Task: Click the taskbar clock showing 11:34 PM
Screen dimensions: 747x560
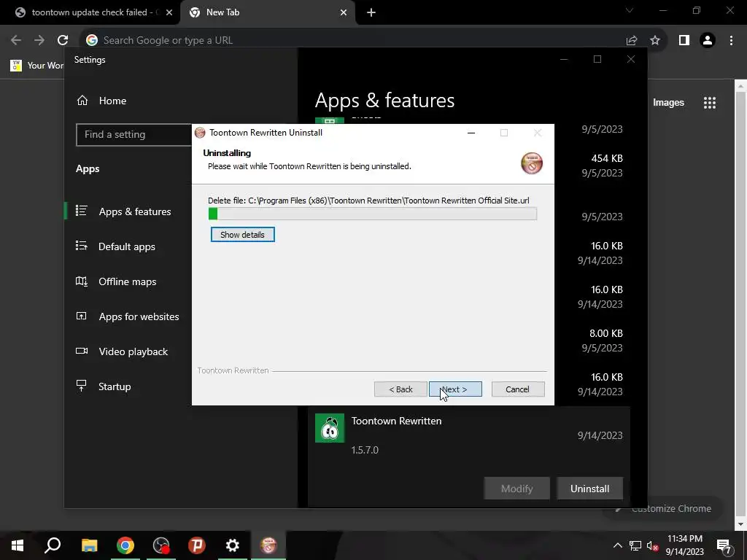Action: click(x=684, y=545)
